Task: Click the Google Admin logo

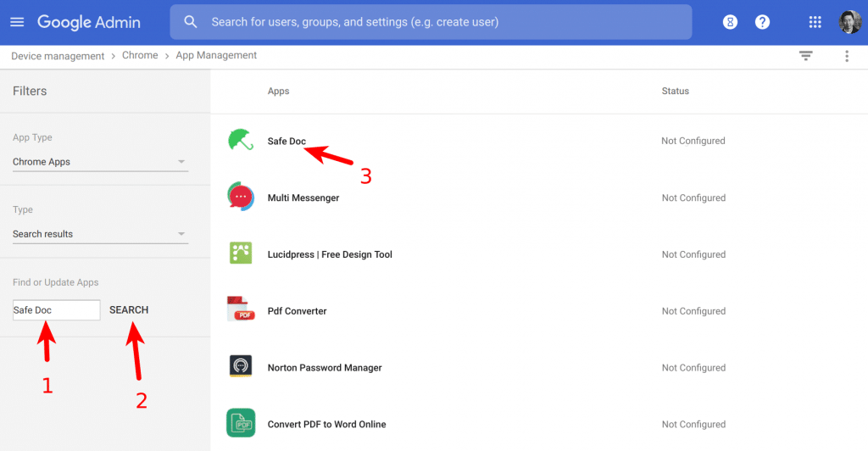Action: (x=88, y=22)
